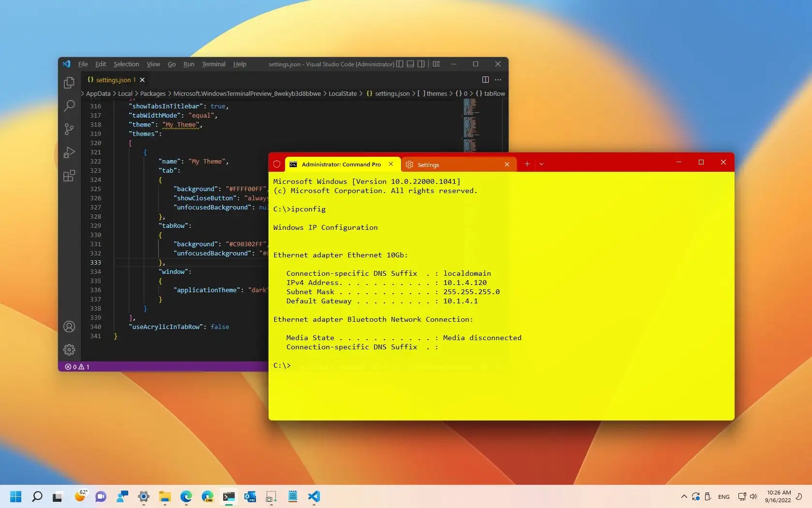
Task: Launch Visual Studio Code from the taskbar
Action: (x=314, y=496)
